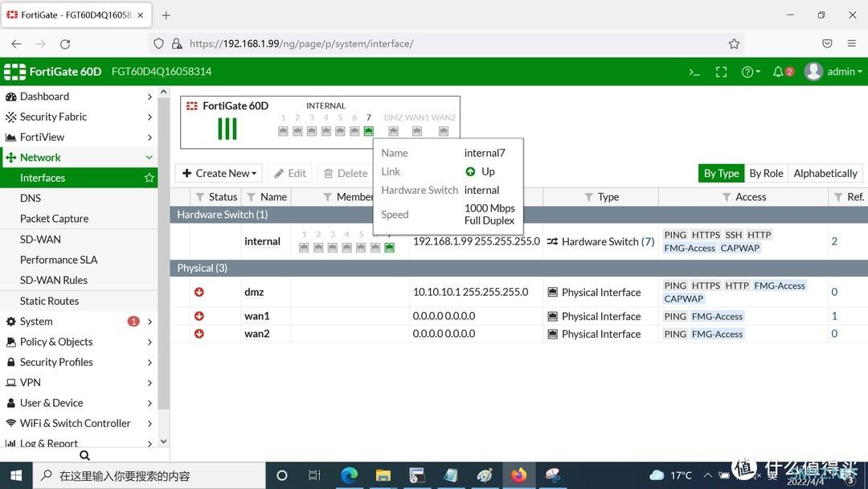
Task: Save page to Pocket
Action: click(827, 43)
